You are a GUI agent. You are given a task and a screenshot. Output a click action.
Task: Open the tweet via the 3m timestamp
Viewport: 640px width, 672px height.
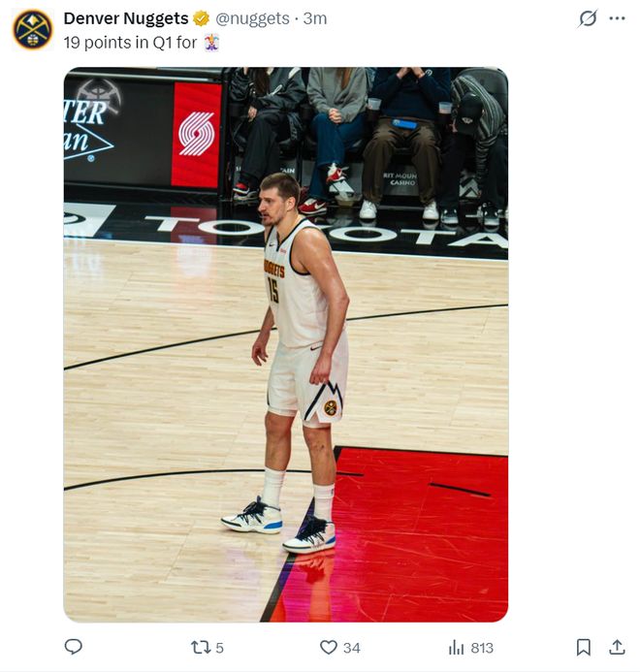[x=315, y=18]
